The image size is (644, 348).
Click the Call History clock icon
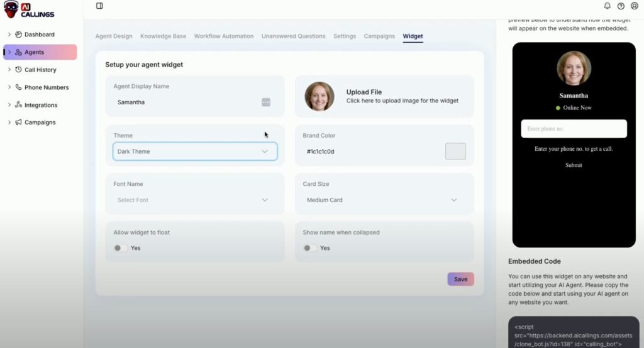coord(19,70)
